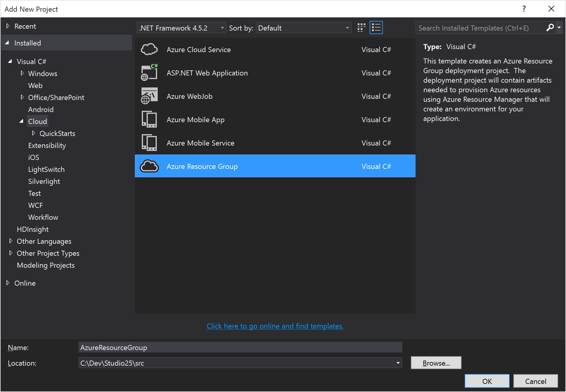Select the Silverlight category
The width and height of the screenshot is (566, 392).
click(44, 181)
